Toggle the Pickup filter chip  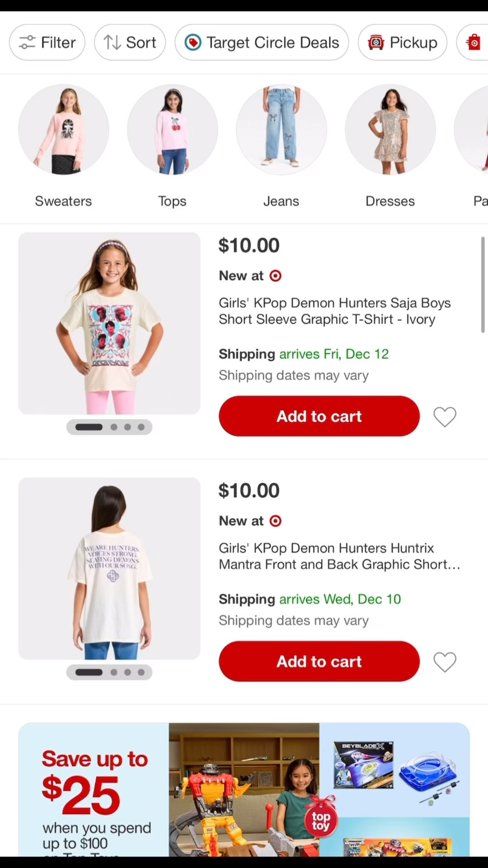[x=402, y=42]
